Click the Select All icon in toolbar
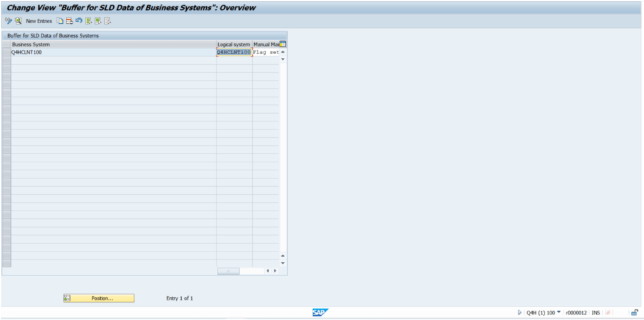Image resolution: width=644 pixels, height=320 pixels. [89, 21]
